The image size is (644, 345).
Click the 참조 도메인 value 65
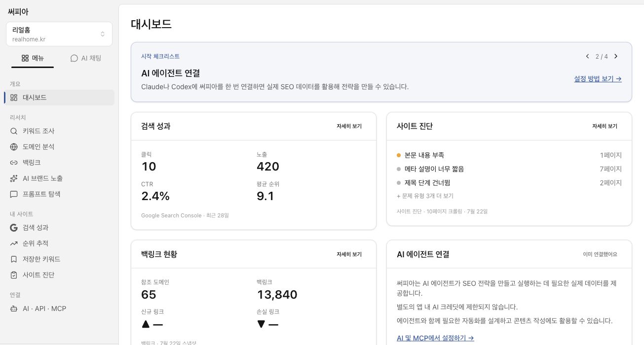pyautogui.click(x=149, y=295)
